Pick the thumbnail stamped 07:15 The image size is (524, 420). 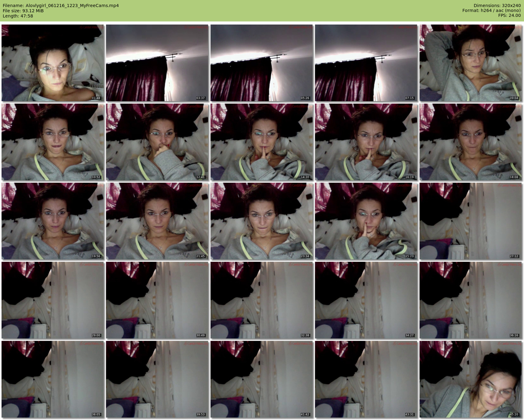[366, 63]
